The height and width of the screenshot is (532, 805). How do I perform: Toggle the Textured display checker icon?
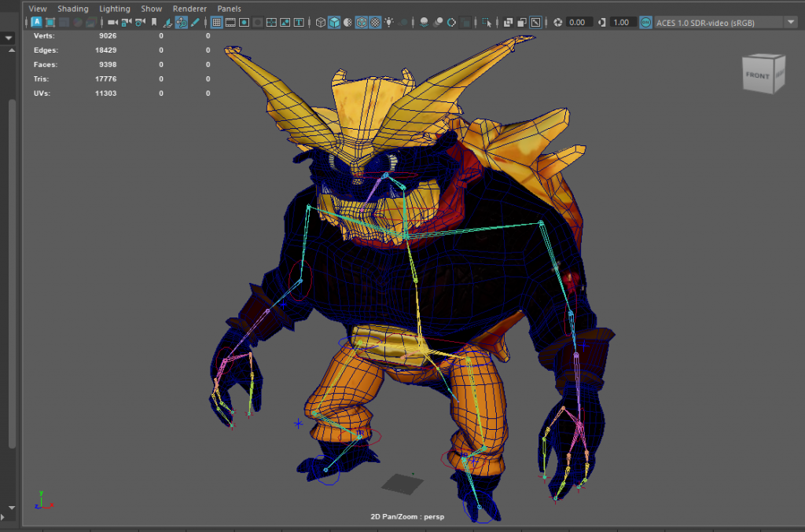375,22
